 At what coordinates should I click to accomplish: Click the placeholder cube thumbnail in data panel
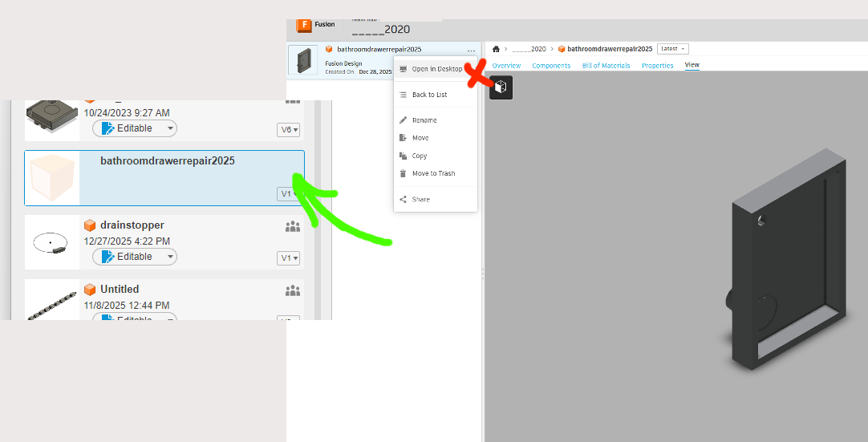(x=52, y=178)
